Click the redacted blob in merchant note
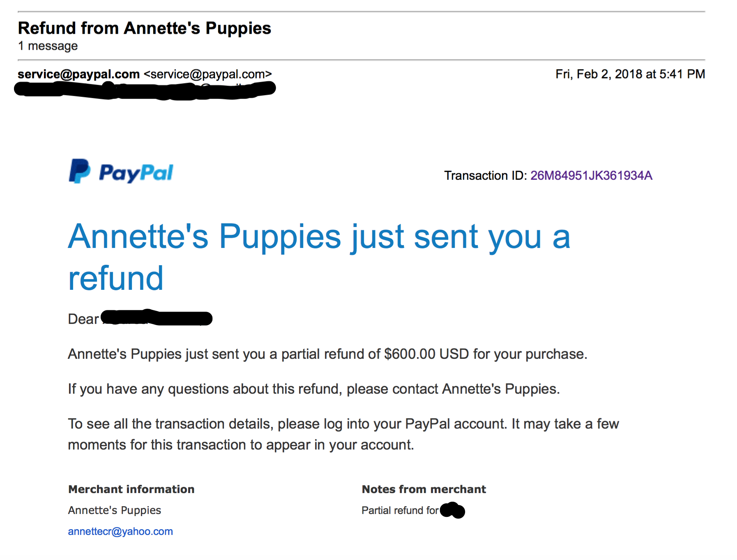 pyautogui.click(x=452, y=510)
